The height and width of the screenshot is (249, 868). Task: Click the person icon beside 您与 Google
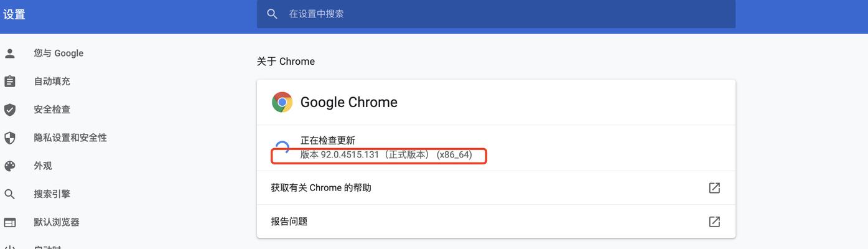click(10, 54)
